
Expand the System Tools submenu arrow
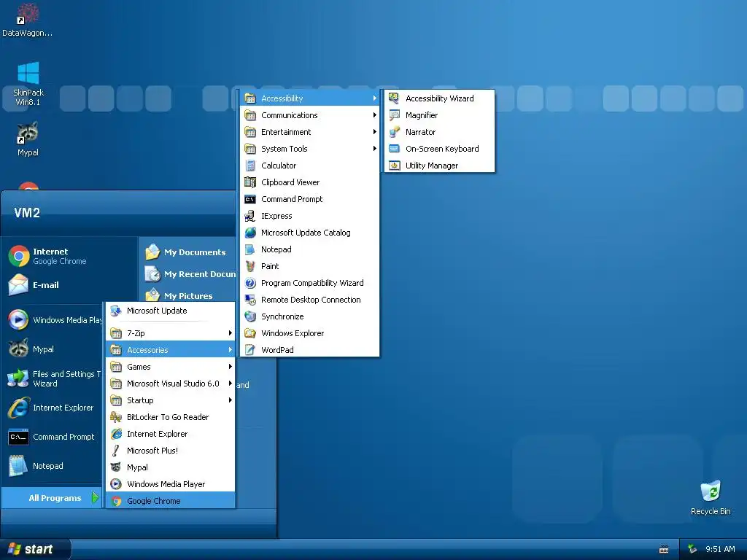[374, 149]
